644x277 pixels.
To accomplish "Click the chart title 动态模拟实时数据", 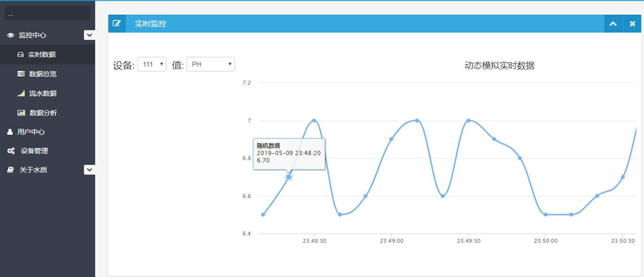I will pyautogui.click(x=499, y=66).
